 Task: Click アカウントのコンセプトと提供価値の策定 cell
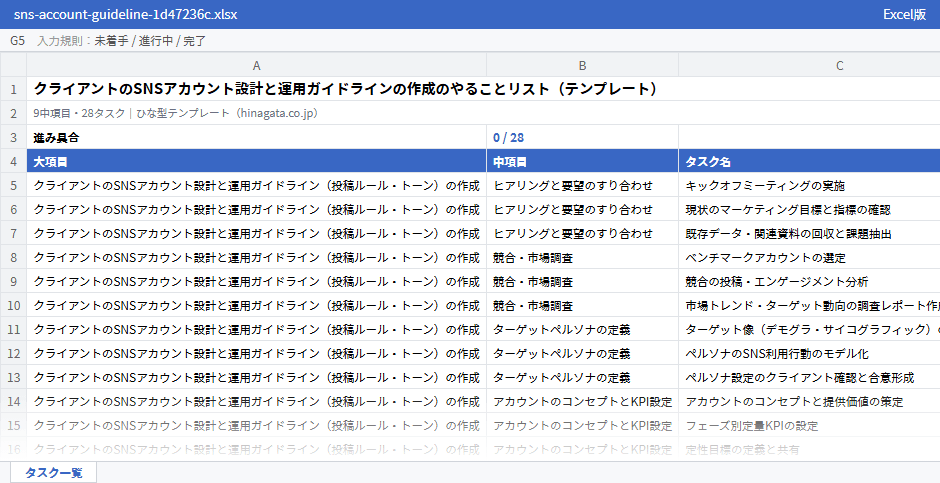(x=809, y=401)
